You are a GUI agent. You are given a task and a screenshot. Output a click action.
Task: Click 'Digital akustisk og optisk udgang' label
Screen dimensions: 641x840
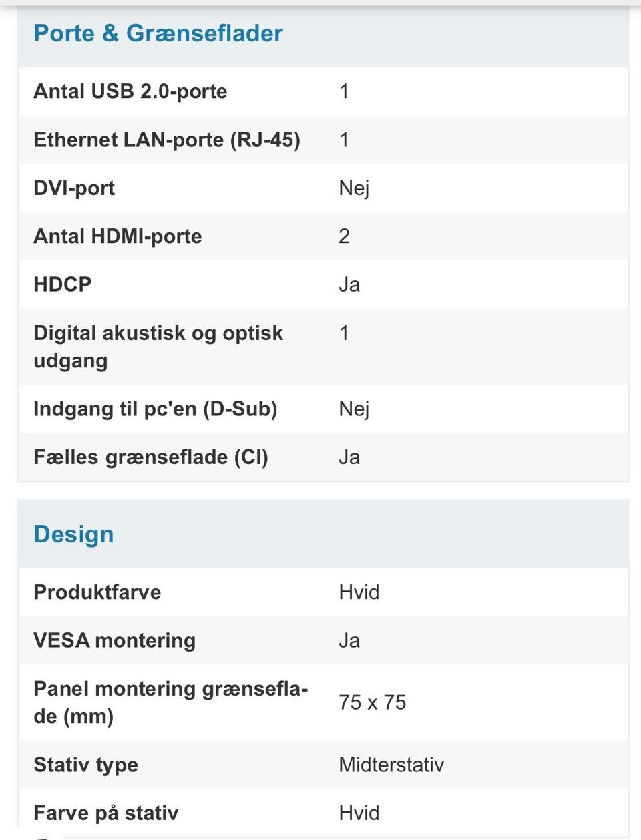coord(158,346)
